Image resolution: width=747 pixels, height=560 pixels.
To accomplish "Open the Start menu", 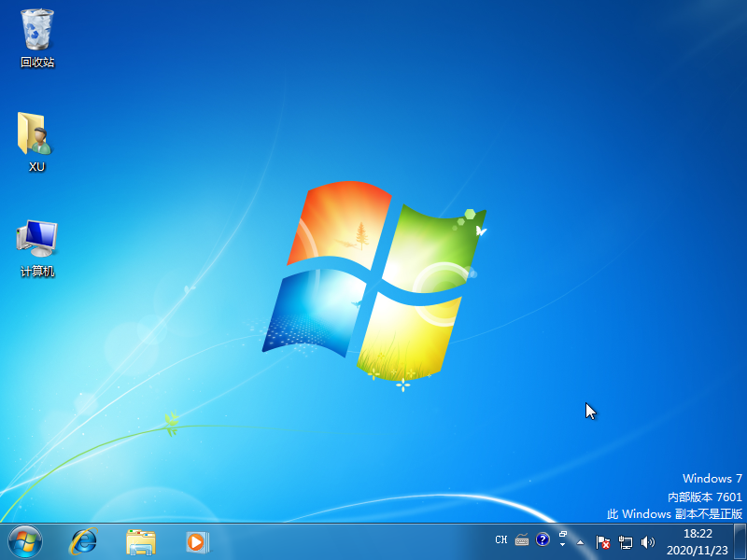I will (x=21, y=541).
